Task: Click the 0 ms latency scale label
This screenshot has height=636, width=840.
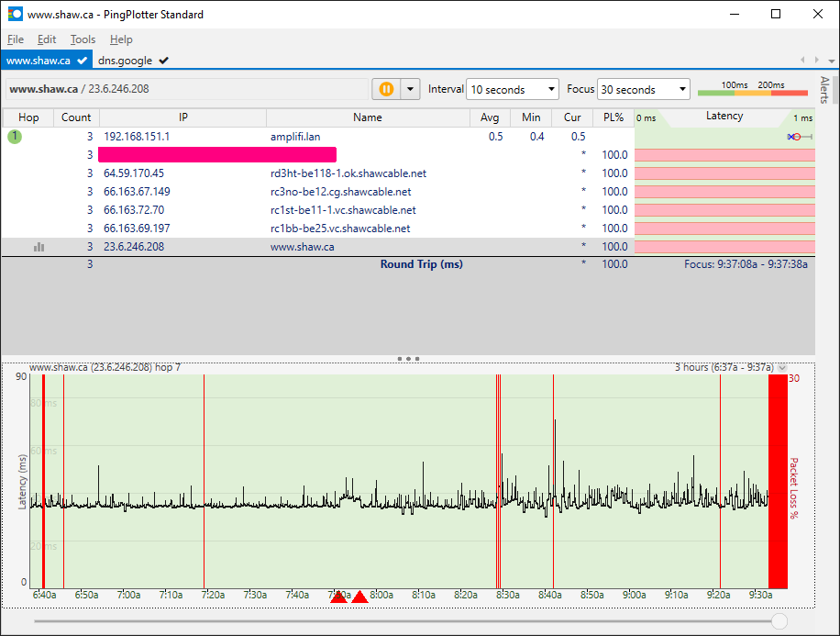Action: 647,118
